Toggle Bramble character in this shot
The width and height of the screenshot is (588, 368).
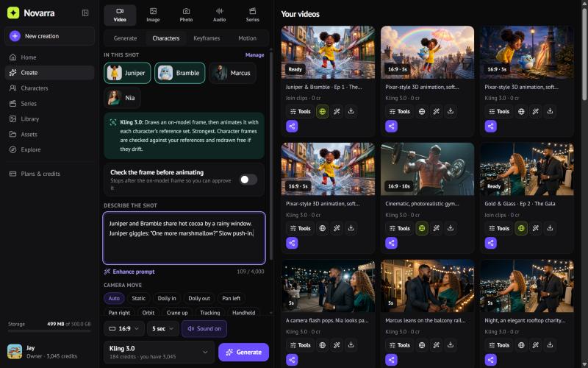click(x=180, y=73)
